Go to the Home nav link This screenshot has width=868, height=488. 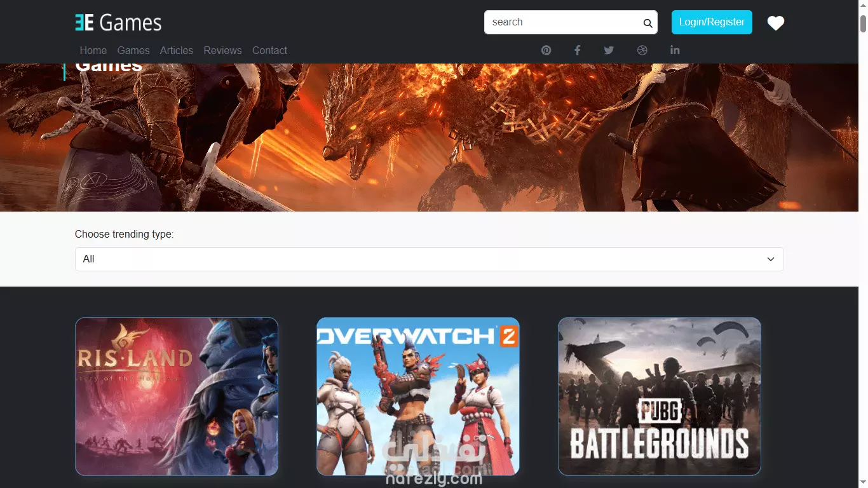pyautogui.click(x=93, y=50)
